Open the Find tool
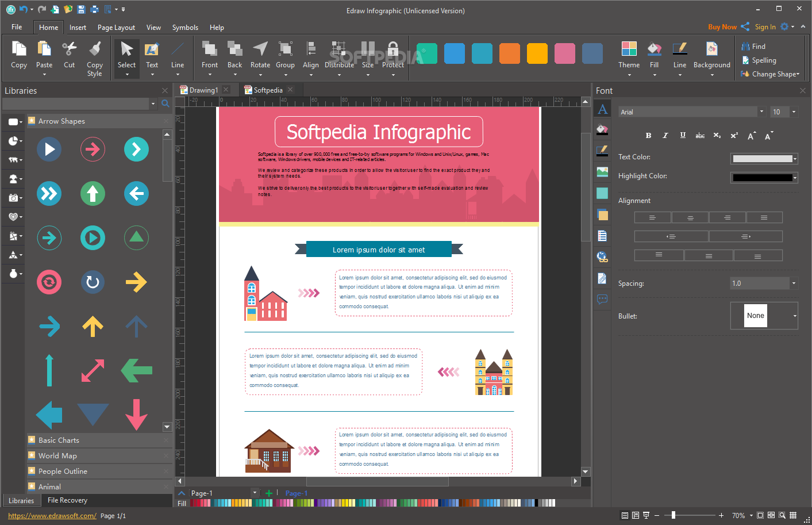 753,47
